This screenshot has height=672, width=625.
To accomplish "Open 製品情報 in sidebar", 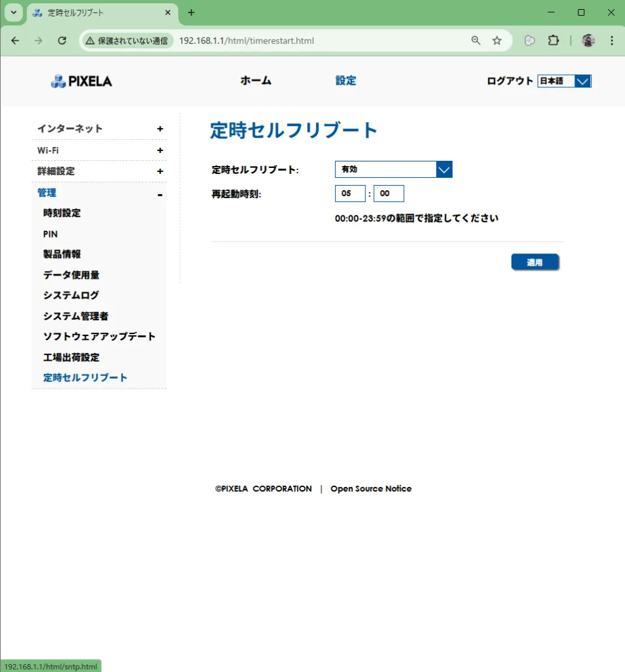I will (x=62, y=254).
